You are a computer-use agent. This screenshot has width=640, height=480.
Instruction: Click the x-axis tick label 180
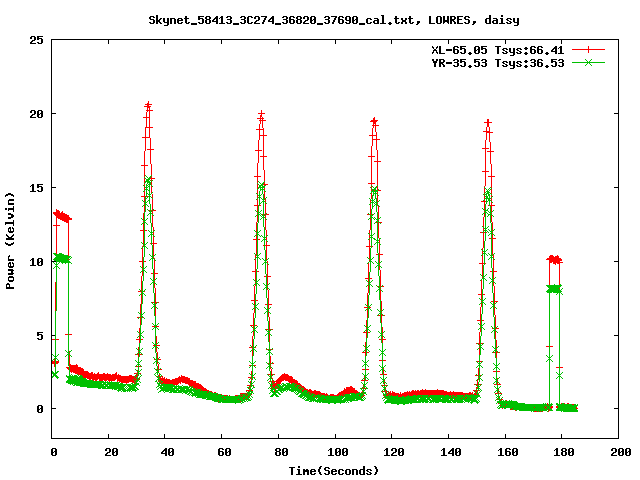click(x=564, y=452)
